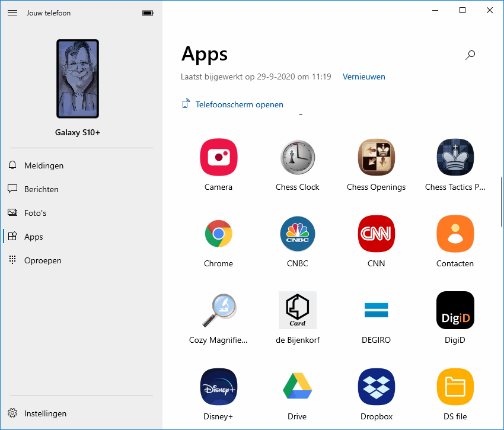
Task: Minimize the Jouw telefoon window
Action: (x=435, y=10)
